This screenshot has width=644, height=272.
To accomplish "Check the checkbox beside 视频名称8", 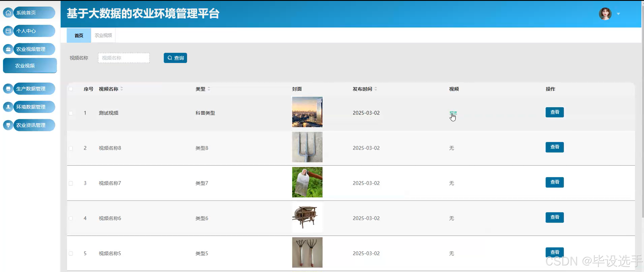I will (71, 148).
